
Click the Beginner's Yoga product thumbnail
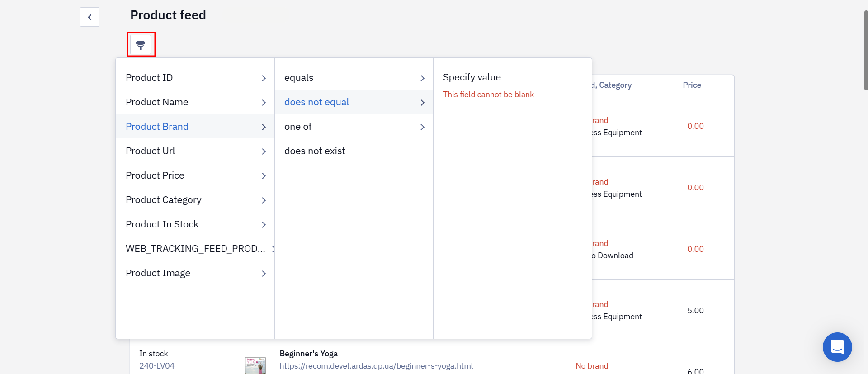click(x=255, y=365)
